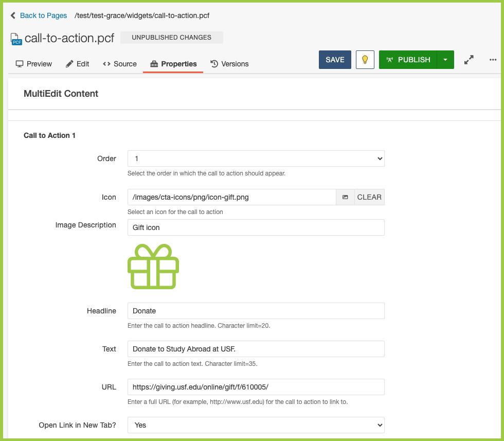Click the fullscreen expand arrows icon
The width and height of the screenshot is (504, 441).
469,60
